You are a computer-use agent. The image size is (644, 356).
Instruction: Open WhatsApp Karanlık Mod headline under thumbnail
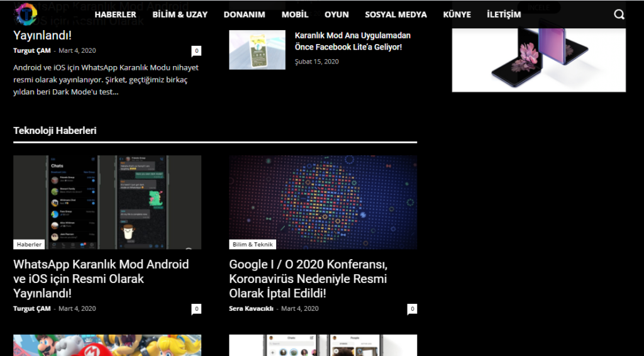[x=101, y=279]
